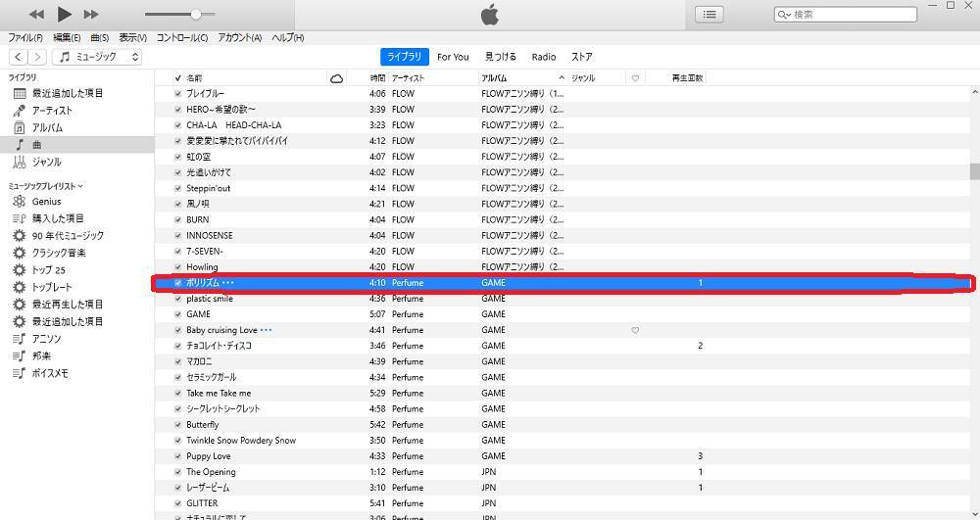
Task: Skip to the next track
Action: pyautogui.click(x=91, y=14)
